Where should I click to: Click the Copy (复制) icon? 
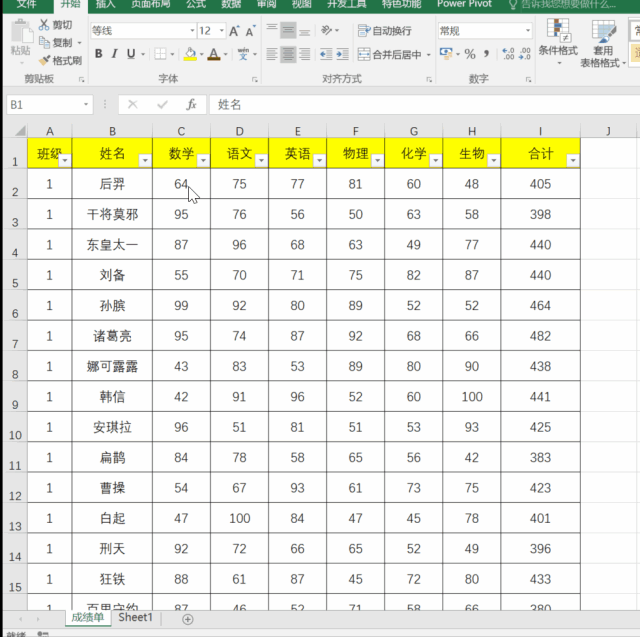click(44, 42)
